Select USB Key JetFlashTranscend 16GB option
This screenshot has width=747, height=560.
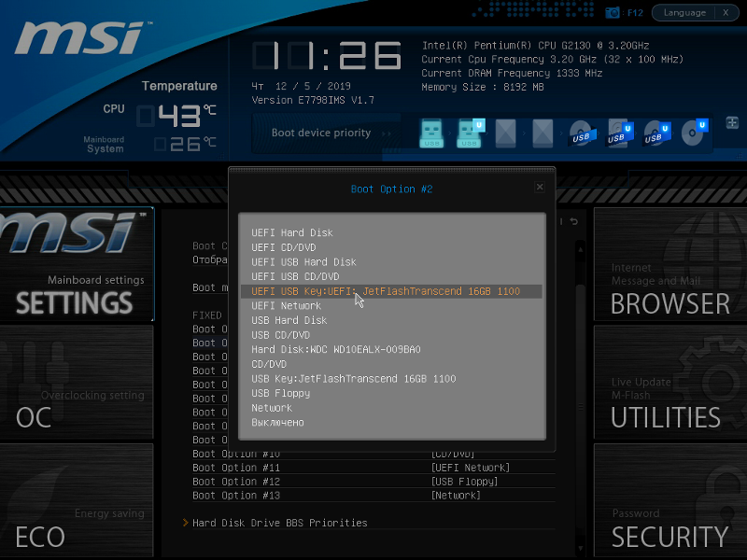[391, 379]
